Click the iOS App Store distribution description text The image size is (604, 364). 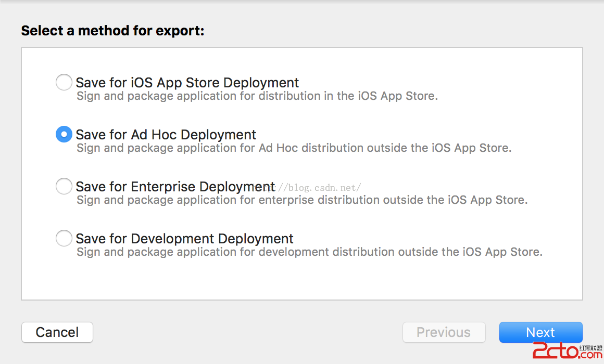(x=257, y=96)
